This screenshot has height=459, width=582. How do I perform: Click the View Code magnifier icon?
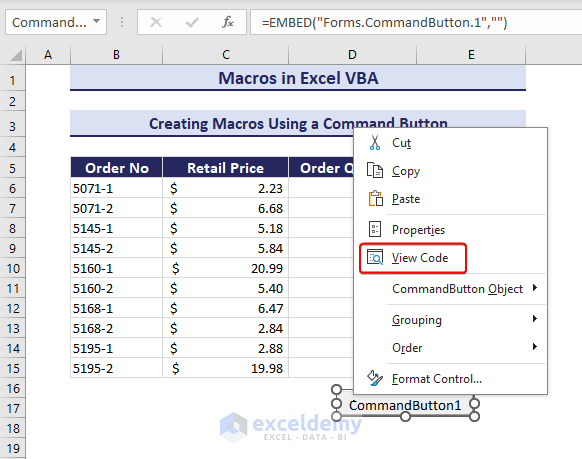coord(375,257)
